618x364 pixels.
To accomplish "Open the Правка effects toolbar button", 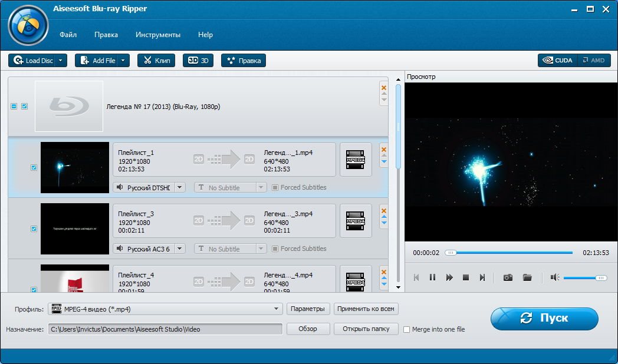I will [x=243, y=61].
